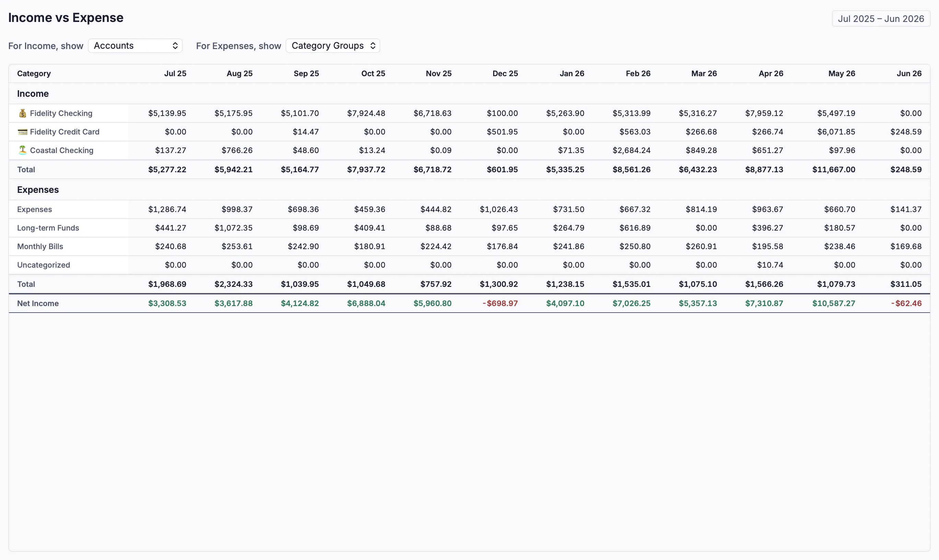Click the Oct 25 column header
This screenshot has width=939, height=560.
tap(373, 73)
